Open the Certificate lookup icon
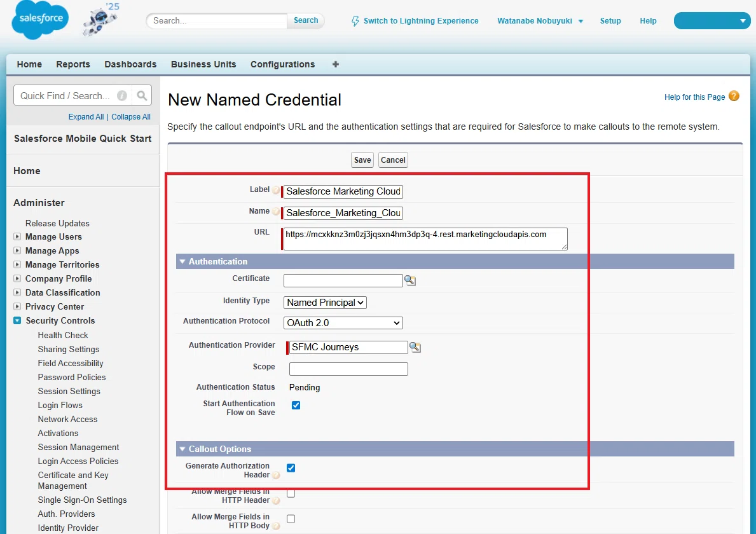This screenshot has width=756, height=534. (x=410, y=280)
